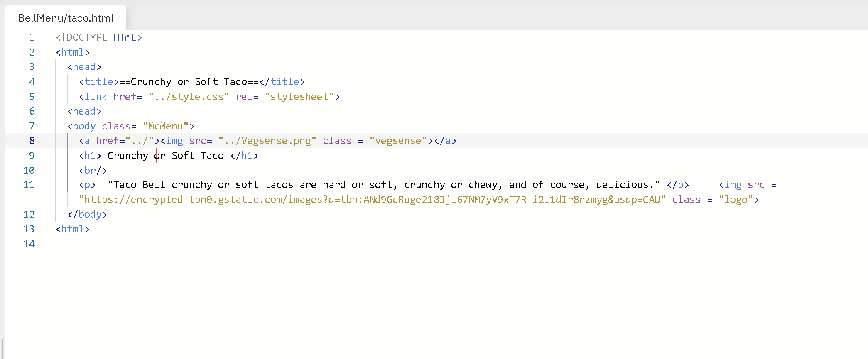Click the gstatic.com image URL string
868x359 pixels.
[x=372, y=200]
